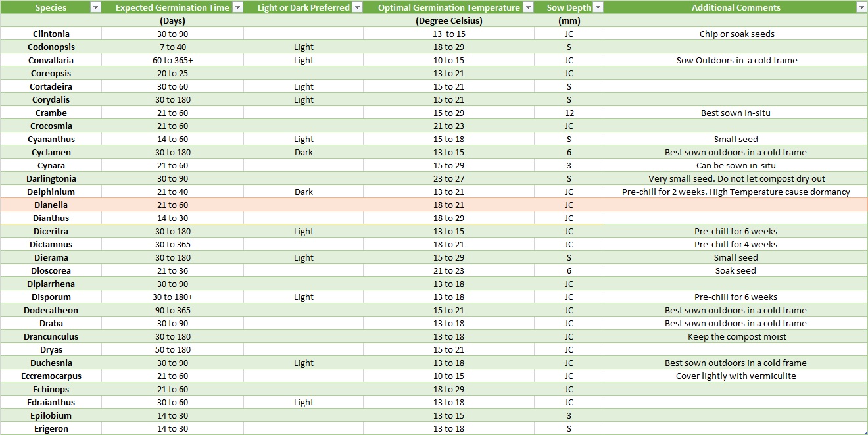Screen dimensions: 868x435
Task: Click the Codonopsis species cell
Action: tap(51, 47)
